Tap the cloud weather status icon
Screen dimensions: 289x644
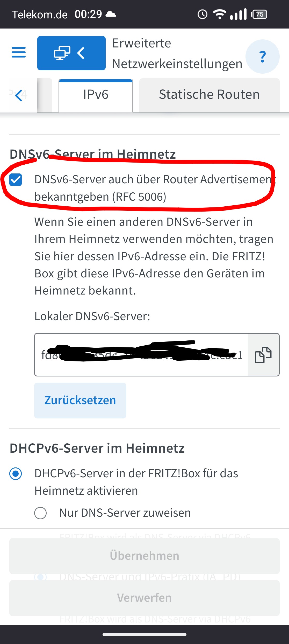tap(111, 14)
